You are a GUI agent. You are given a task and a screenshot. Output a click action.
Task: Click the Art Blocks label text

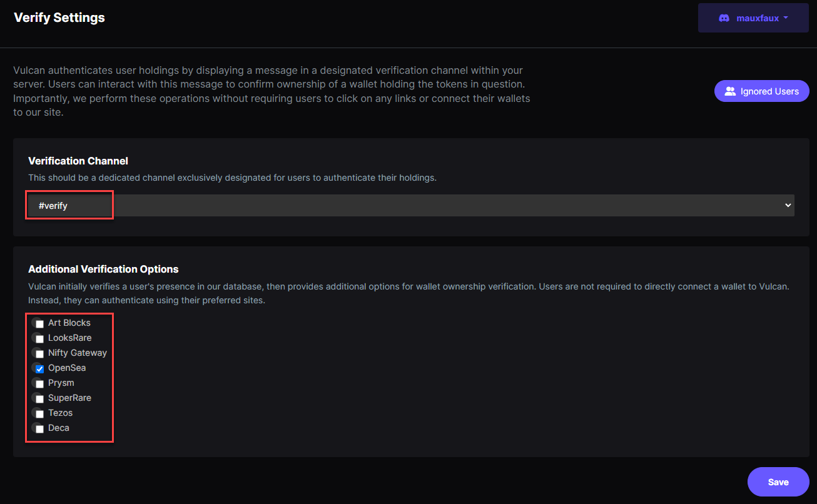[69, 323]
